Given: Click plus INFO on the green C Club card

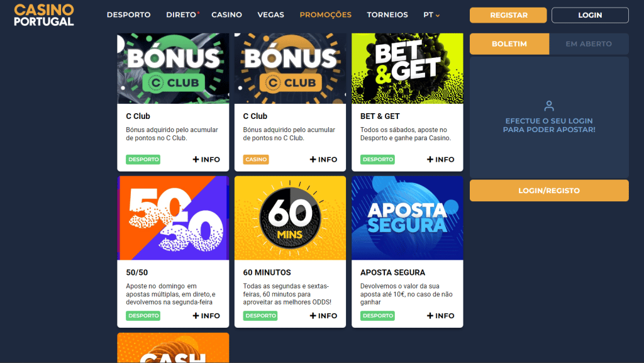Looking at the screenshot, I should point(206,159).
